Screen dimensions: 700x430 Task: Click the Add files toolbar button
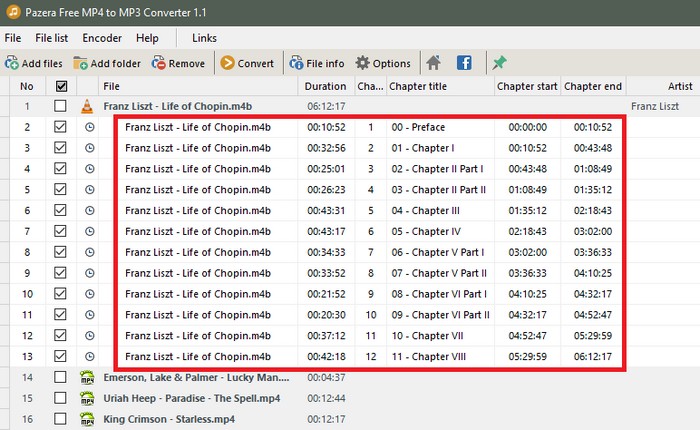(x=33, y=63)
